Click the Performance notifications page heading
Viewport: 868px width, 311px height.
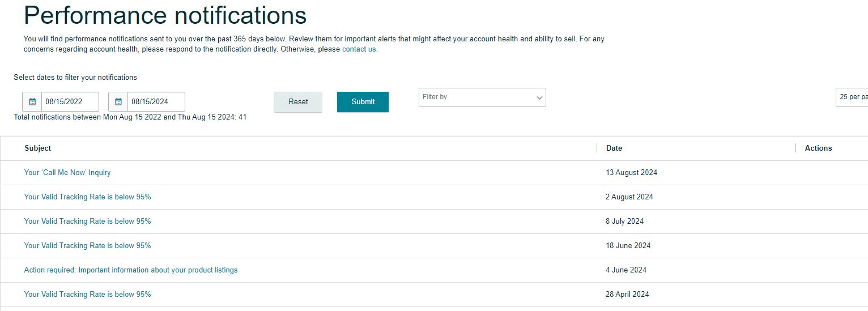(165, 15)
